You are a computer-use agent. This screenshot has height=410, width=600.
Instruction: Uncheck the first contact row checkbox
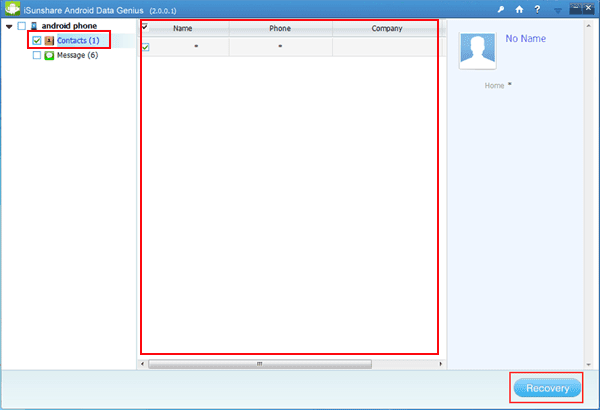[145, 47]
